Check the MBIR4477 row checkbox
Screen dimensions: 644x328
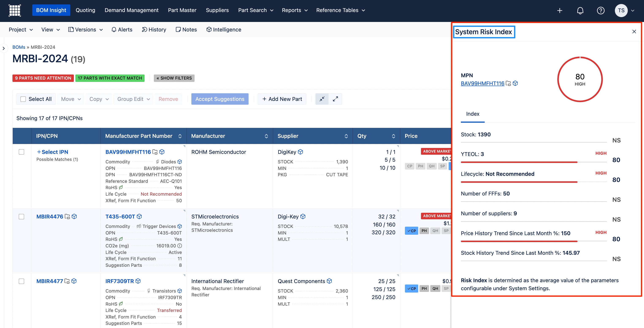22,281
